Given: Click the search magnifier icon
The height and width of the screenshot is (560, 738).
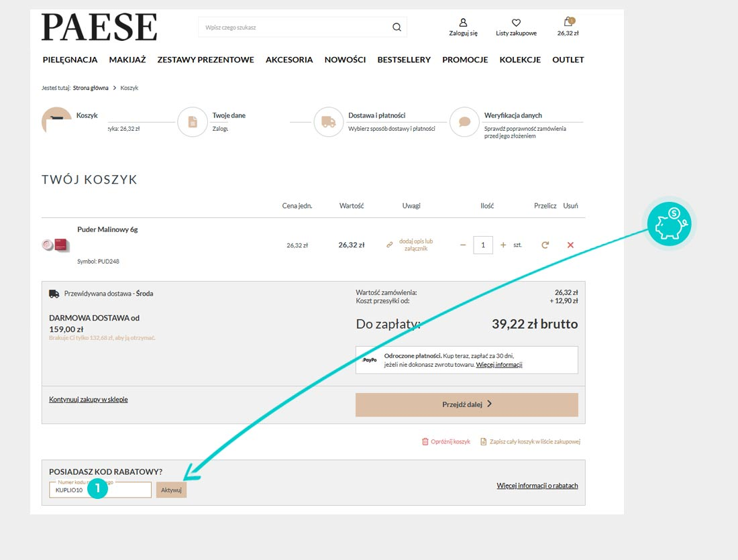Looking at the screenshot, I should [397, 27].
